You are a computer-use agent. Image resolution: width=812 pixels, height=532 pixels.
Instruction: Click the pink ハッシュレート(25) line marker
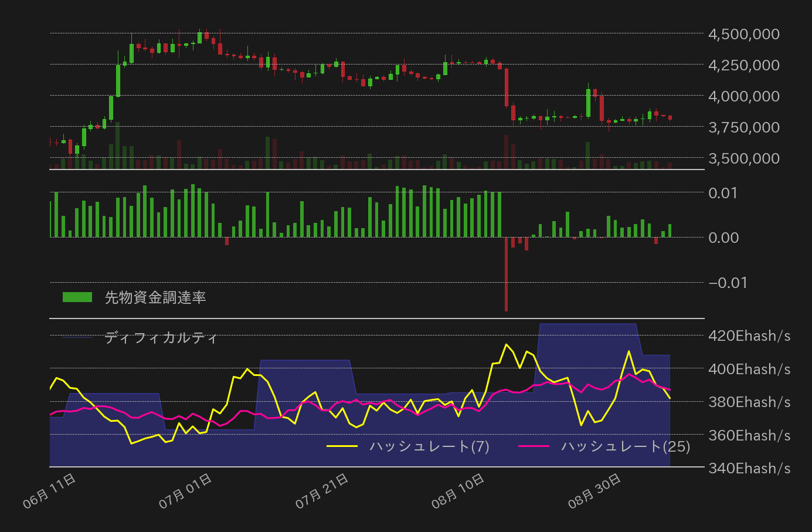pyautogui.click(x=535, y=446)
